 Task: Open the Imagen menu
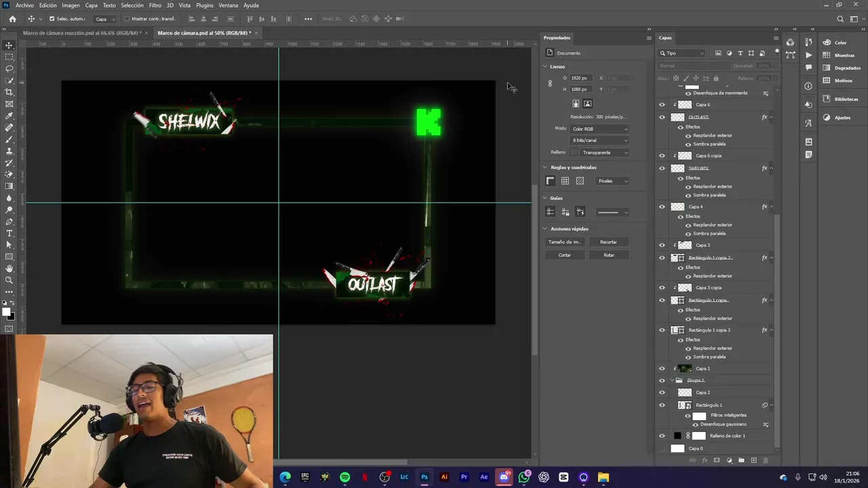(x=71, y=5)
